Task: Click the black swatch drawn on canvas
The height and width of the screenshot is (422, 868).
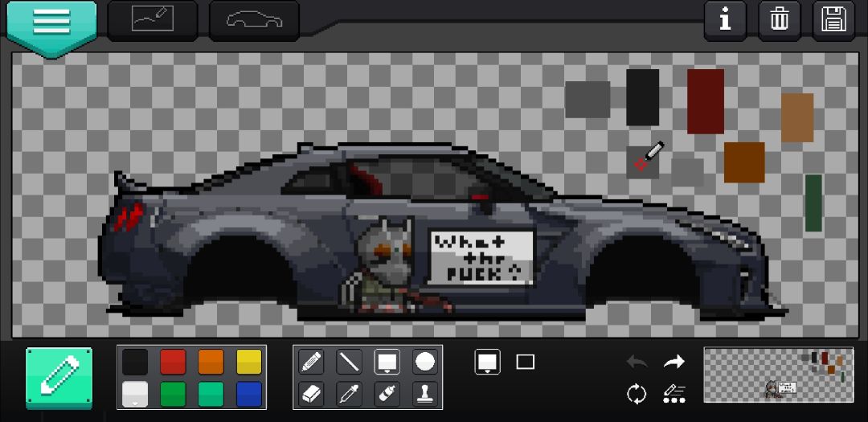Action: click(643, 97)
